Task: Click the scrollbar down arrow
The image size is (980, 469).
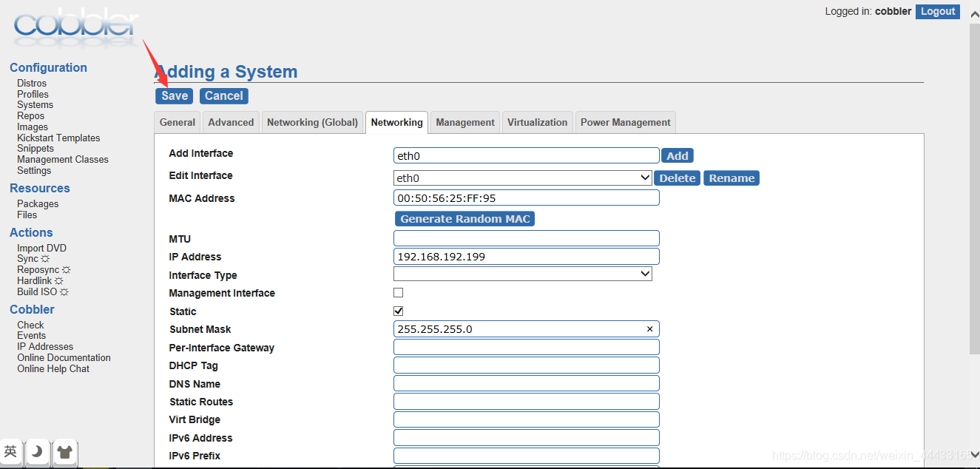Action: tap(974, 454)
